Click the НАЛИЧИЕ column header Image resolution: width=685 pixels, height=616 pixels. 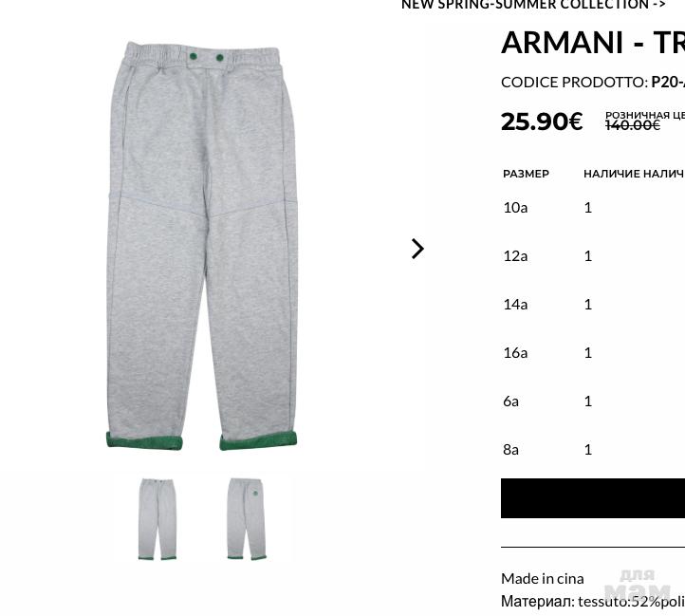(x=612, y=174)
